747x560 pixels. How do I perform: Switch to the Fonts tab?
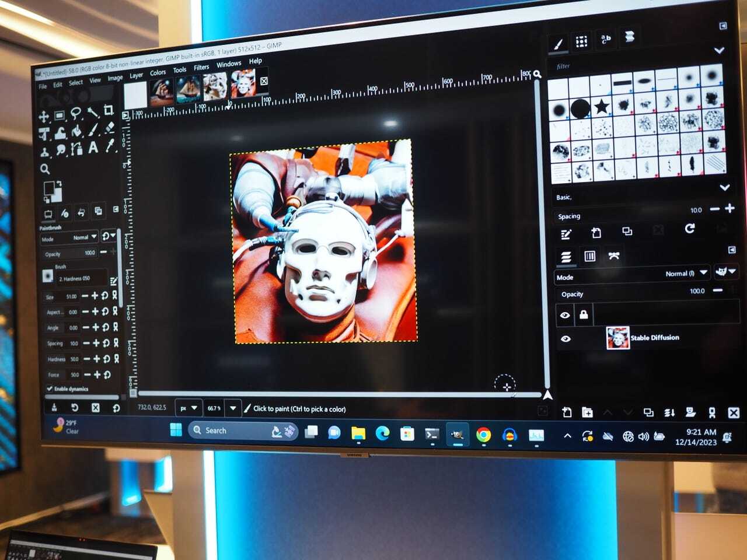pos(606,39)
